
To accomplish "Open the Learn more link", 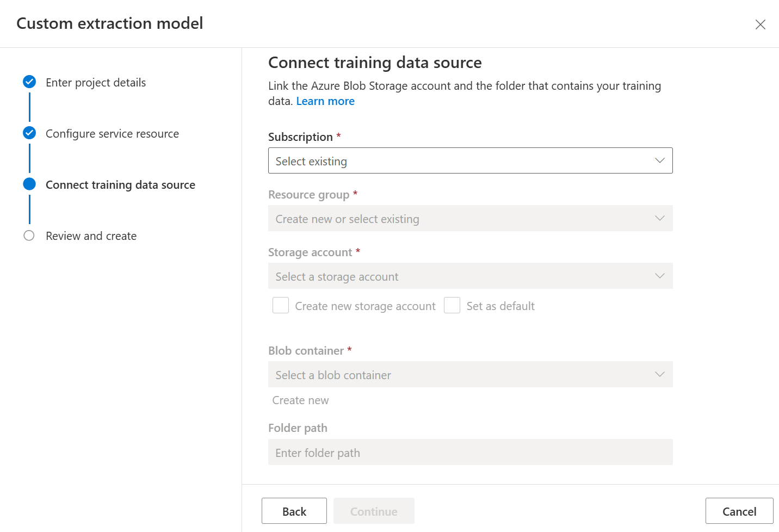I will tap(325, 101).
